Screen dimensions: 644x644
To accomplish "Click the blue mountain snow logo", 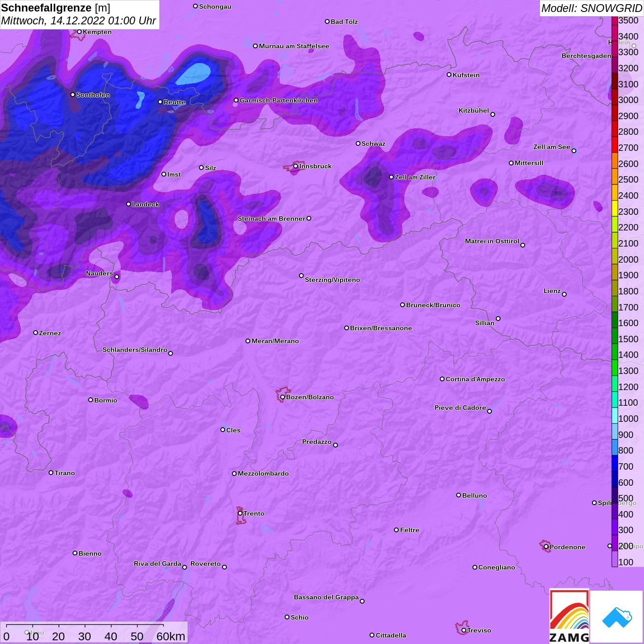I will (x=617, y=617).
